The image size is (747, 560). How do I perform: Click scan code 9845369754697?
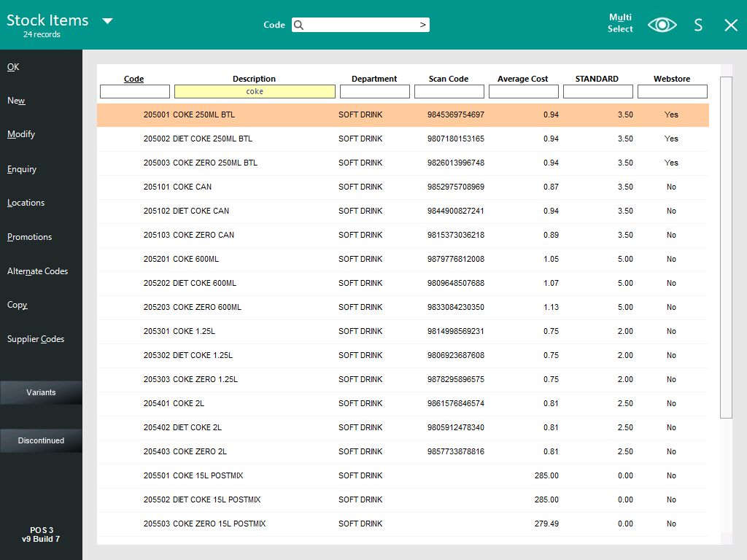coord(456,114)
